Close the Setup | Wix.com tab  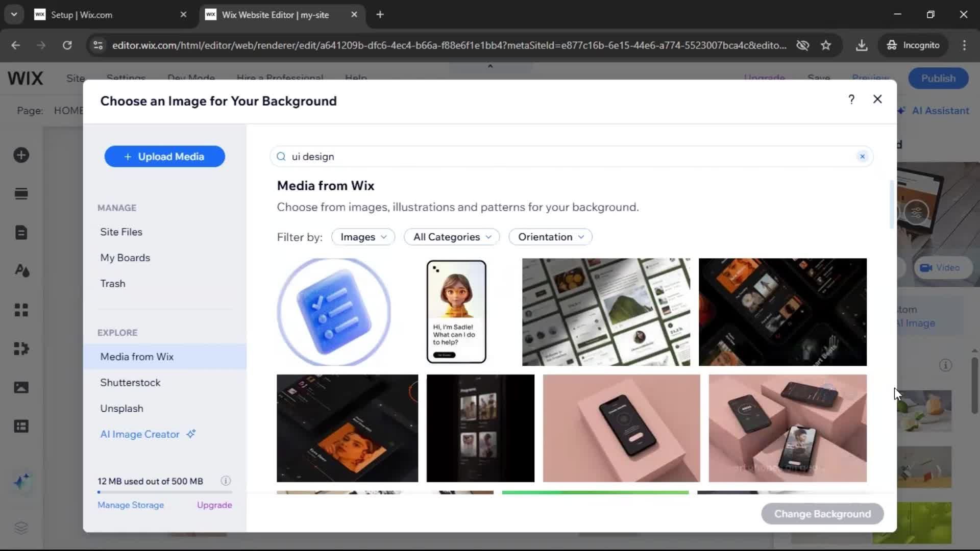[x=183, y=15]
